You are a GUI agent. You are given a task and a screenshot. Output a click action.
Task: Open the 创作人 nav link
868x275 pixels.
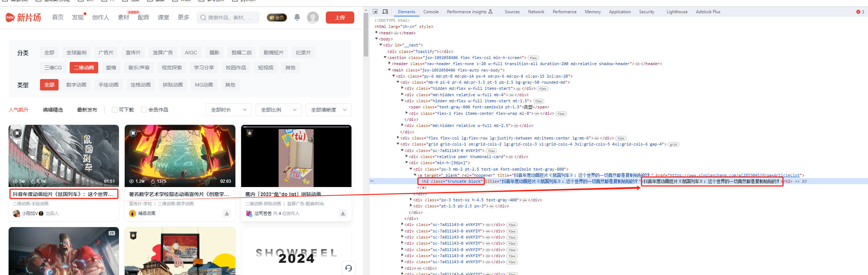click(x=101, y=18)
